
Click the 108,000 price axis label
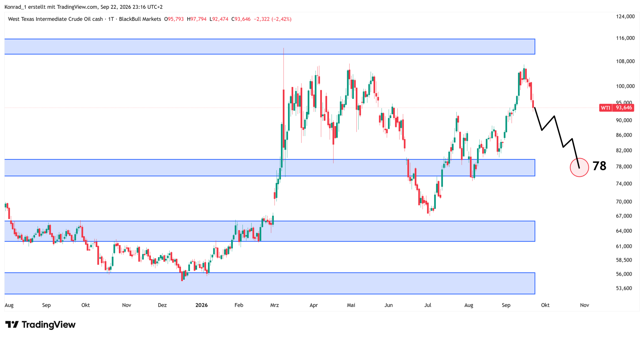[625, 61]
